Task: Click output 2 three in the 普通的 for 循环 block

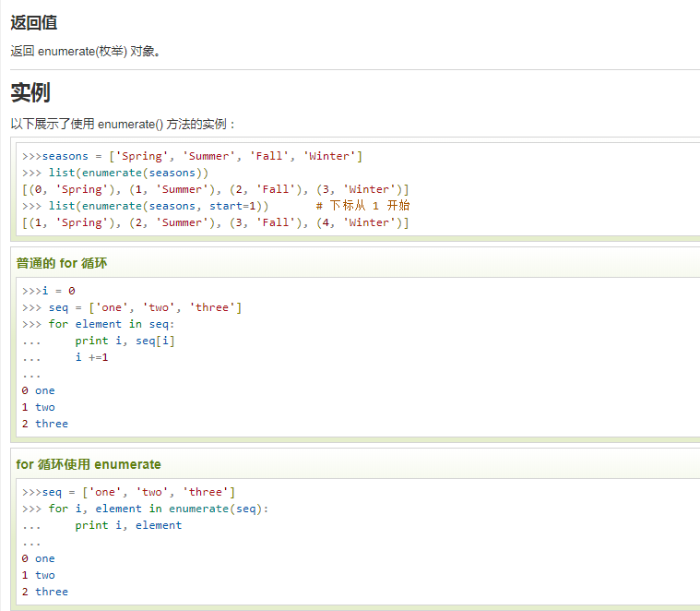Action: pos(45,424)
